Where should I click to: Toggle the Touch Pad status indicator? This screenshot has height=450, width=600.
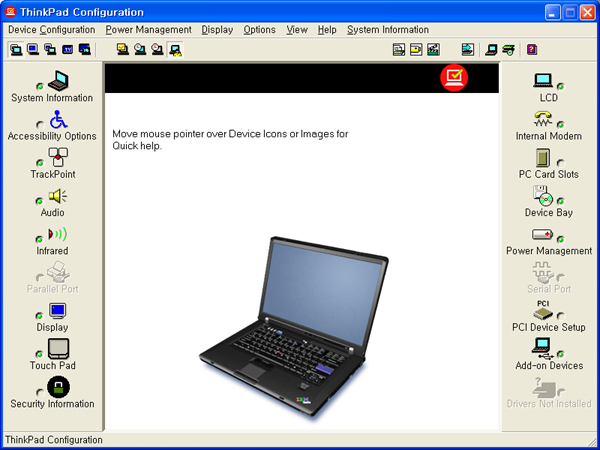click(x=39, y=354)
